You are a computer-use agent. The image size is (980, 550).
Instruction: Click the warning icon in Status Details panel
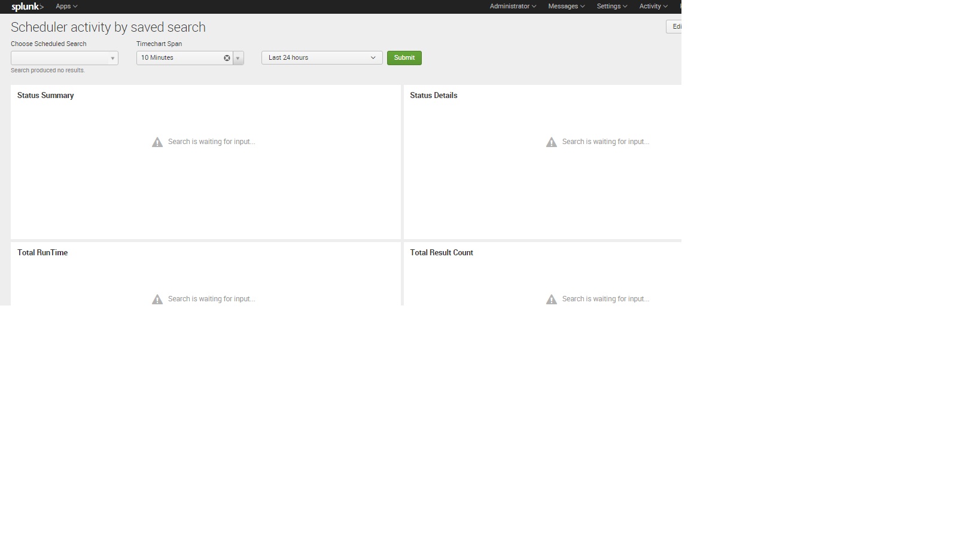coord(551,142)
